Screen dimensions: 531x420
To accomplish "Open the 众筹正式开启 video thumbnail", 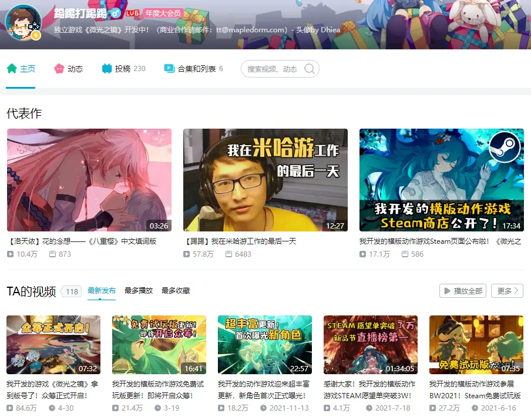I will [x=53, y=345].
